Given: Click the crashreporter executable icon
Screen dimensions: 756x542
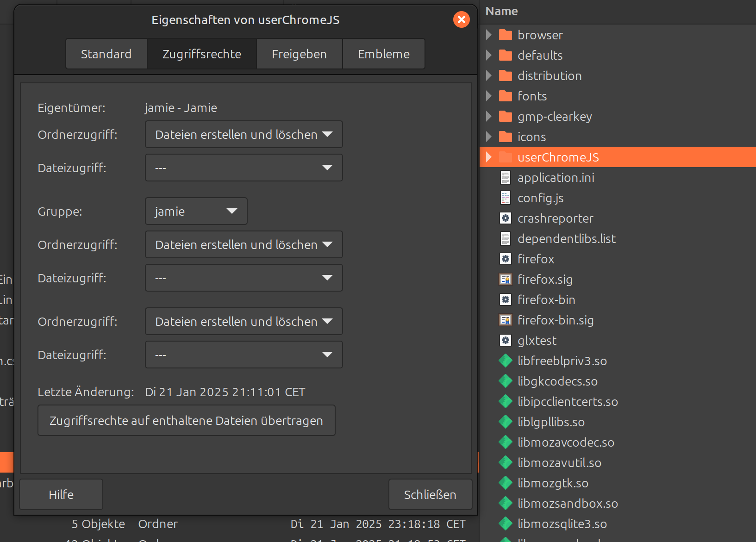Looking at the screenshot, I should tap(505, 218).
